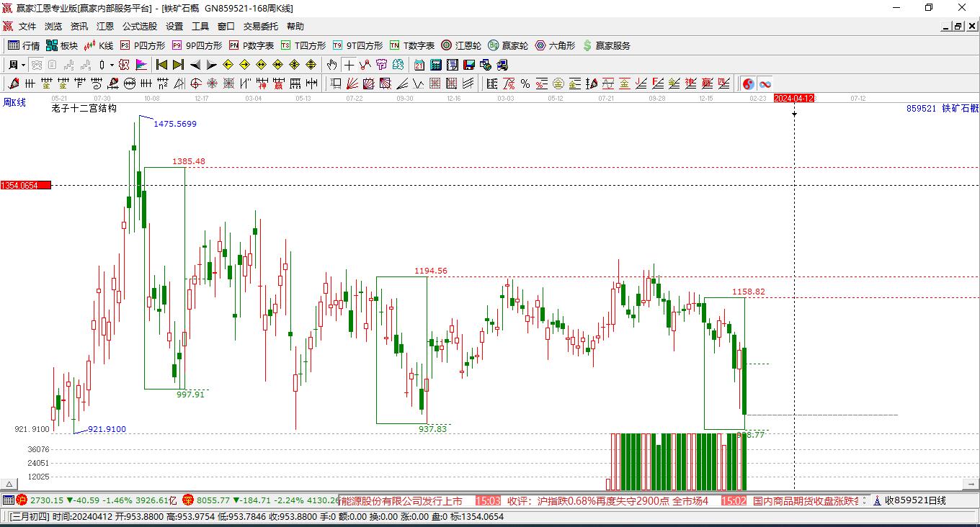
Task: Select the percent % drawing tool
Action: coord(525,84)
